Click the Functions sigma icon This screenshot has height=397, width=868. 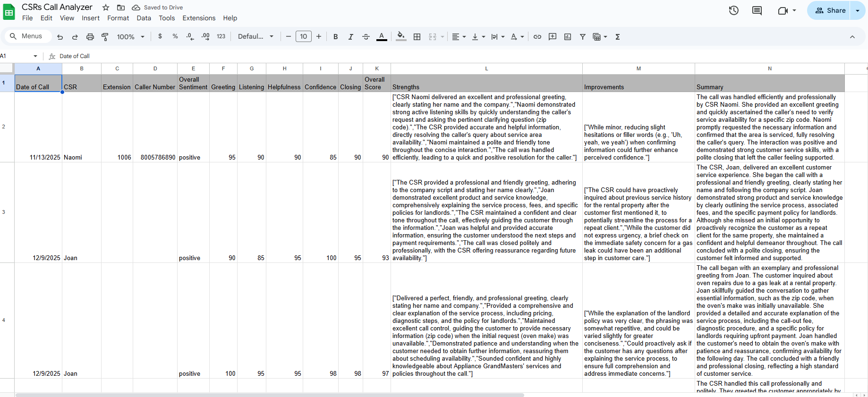(x=617, y=37)
